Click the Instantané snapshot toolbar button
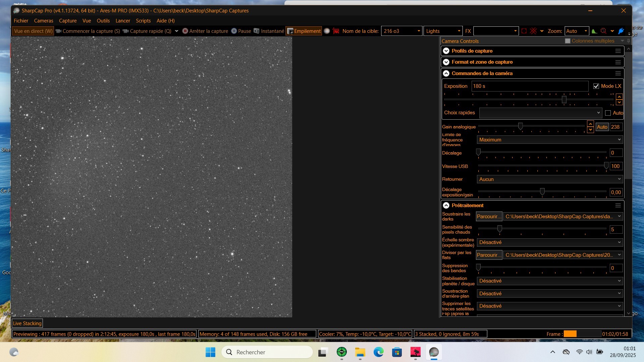The width and height of the screenshot is (644, 362). (x=269, y=31)
